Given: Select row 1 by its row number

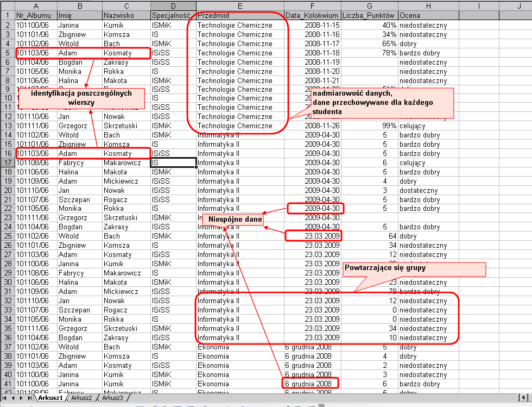Looking at the screenshot, I should click(8, 15).
